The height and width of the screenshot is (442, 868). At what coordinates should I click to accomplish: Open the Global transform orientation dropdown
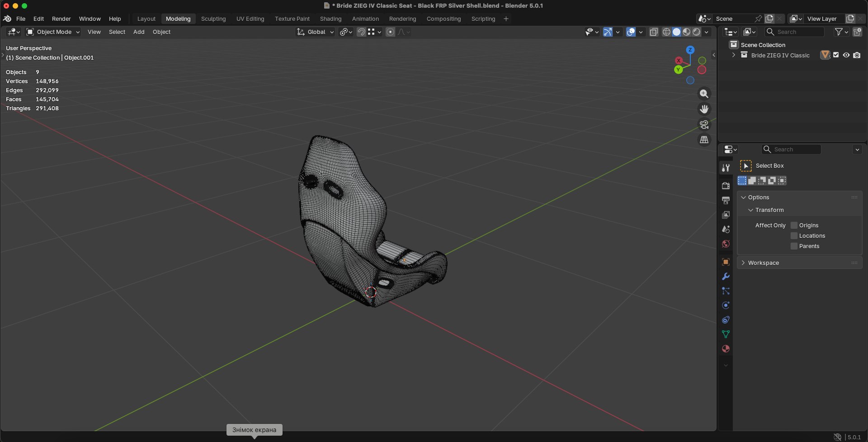[x=315, y=32]
